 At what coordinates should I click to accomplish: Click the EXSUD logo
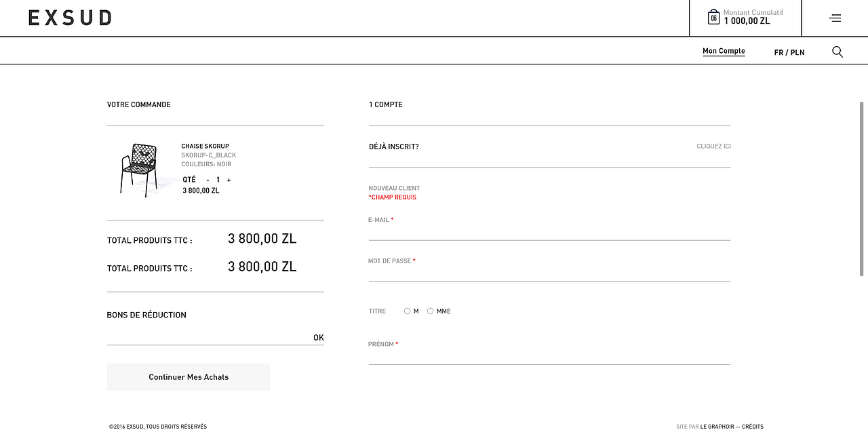70,18
